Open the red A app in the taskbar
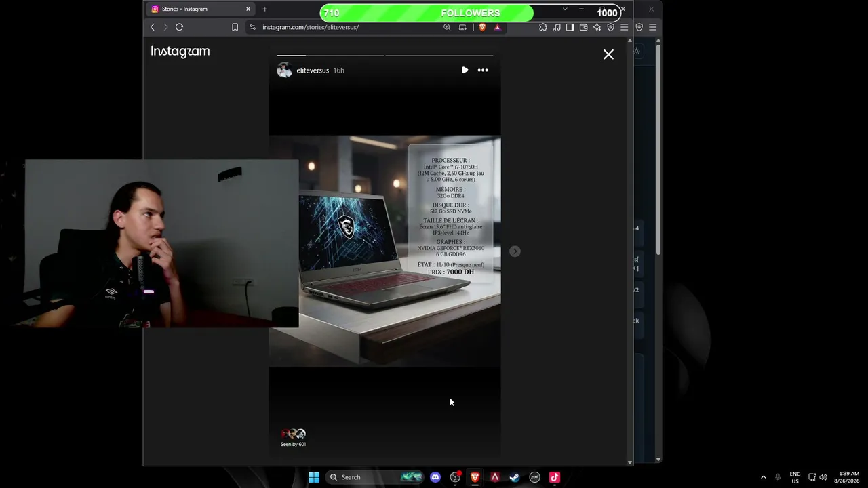This screenshot has height=488, width=868. [x=495, y=477]
